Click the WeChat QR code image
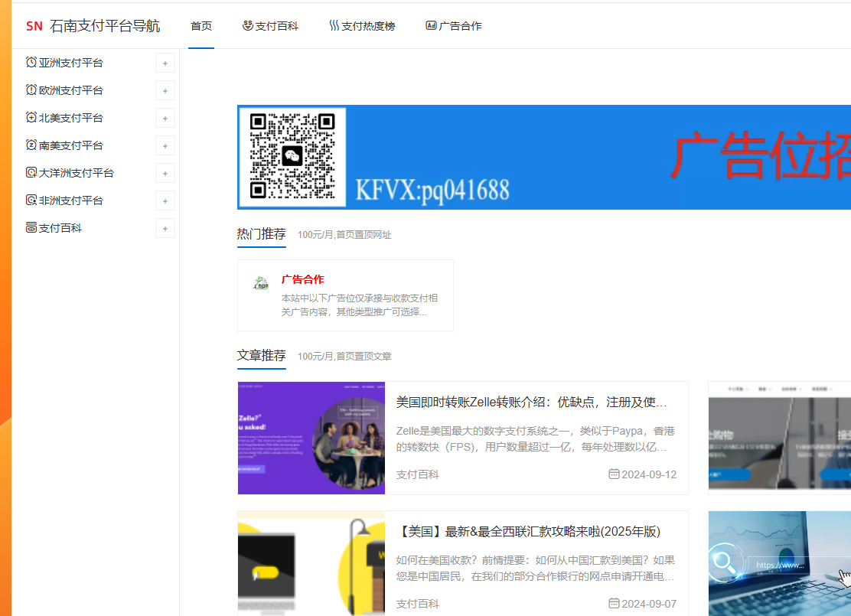 (292, 157)
